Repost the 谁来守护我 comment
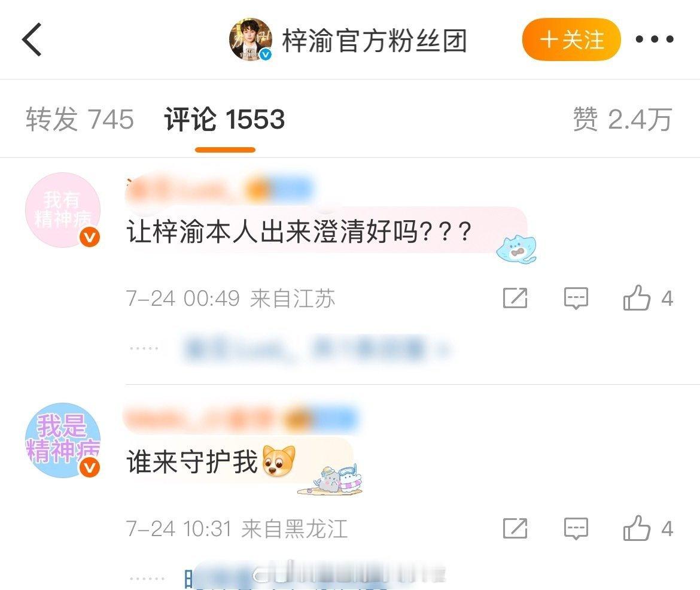 click(x=515, y=528)
